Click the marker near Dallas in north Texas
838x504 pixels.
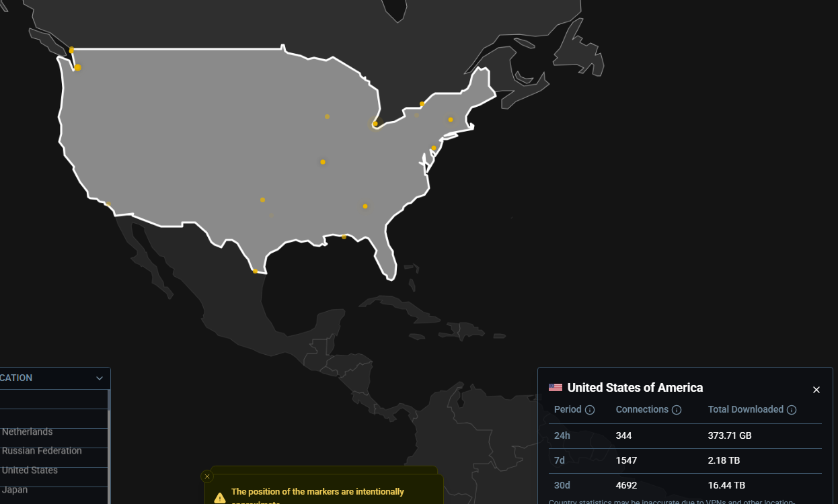tap(262, 200)
